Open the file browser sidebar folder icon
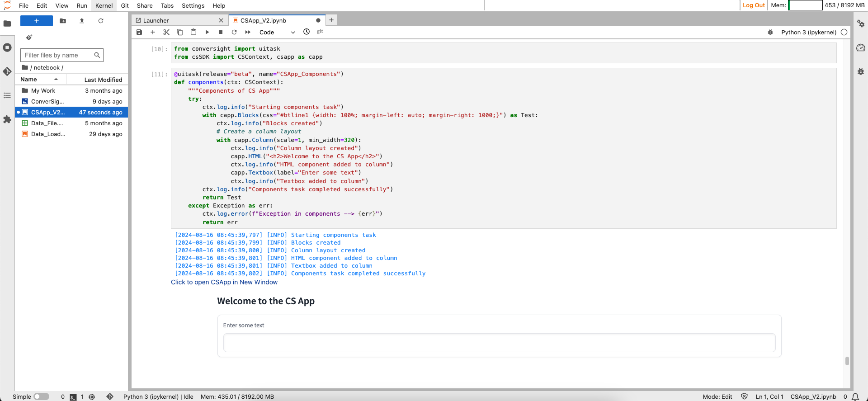Viewport: 868px width, 401px height. click(x=7, y=24)
